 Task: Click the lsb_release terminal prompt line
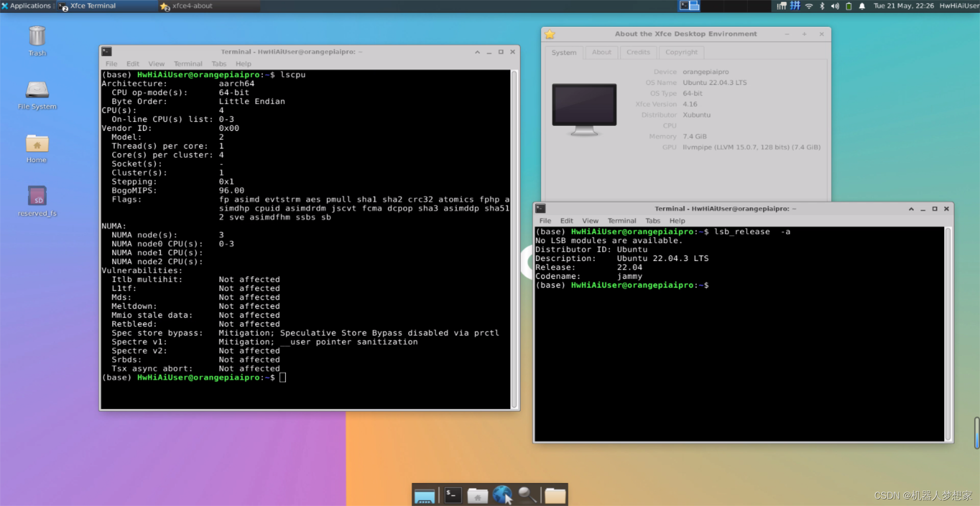tap(622, 285)
